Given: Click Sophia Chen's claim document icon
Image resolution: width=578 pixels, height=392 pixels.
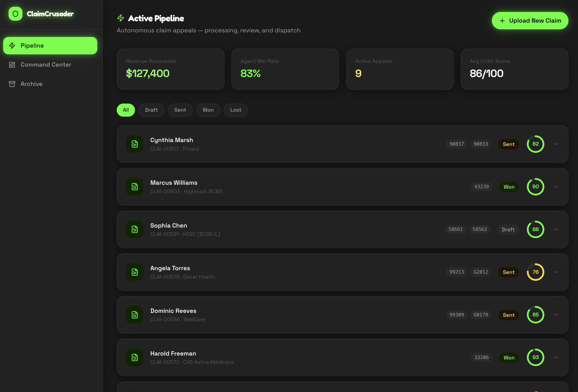Looking at the screenshot, I should point(135,230).
